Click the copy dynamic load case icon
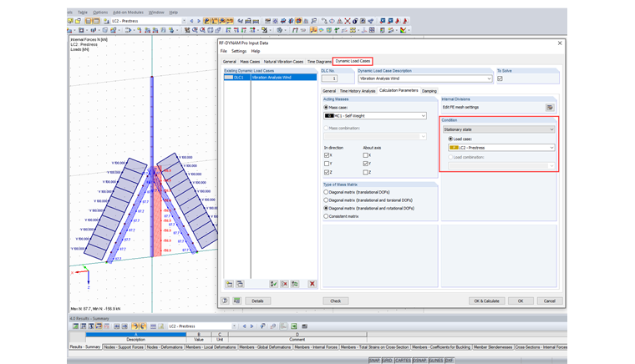Viewport: 635px width, 364px height. (239, 284)
